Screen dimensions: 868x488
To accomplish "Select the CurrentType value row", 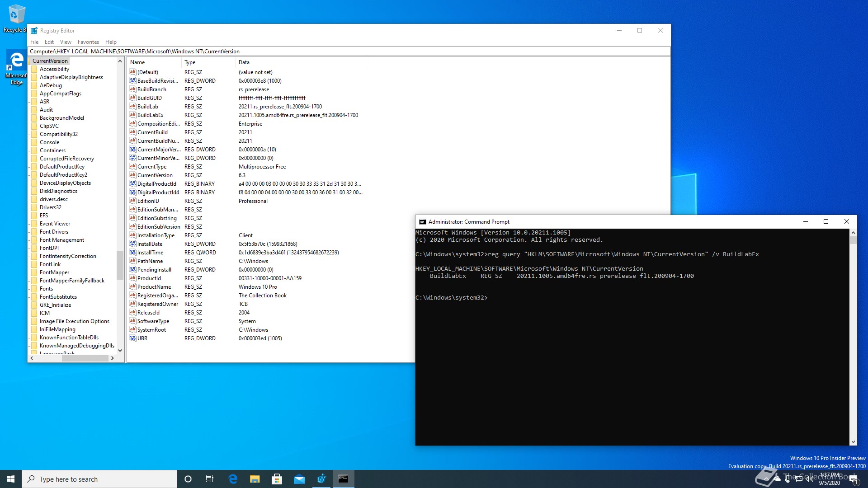I will tap(246, 167).
